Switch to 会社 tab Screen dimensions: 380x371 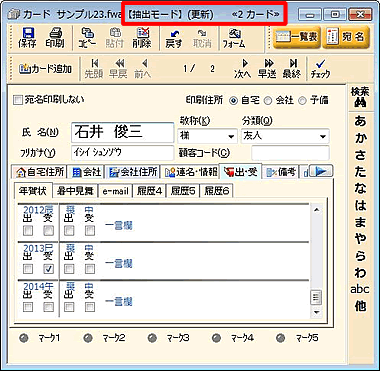(86, 171)
